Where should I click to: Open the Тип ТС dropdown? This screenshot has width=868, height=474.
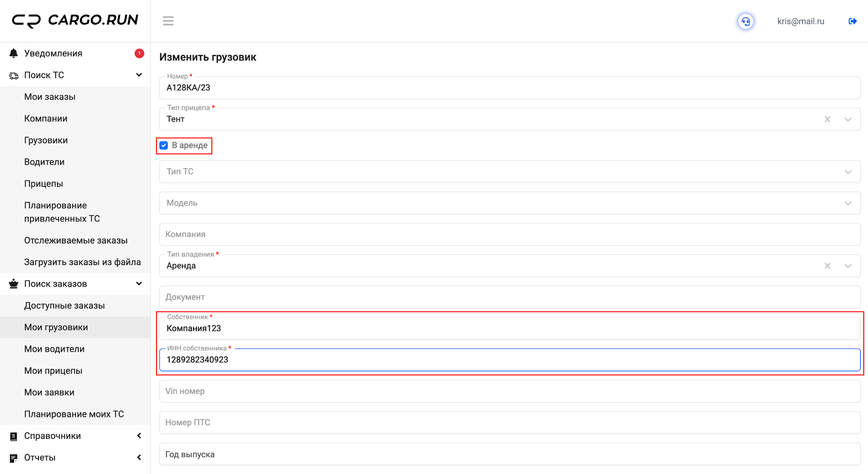click(847, 172)
